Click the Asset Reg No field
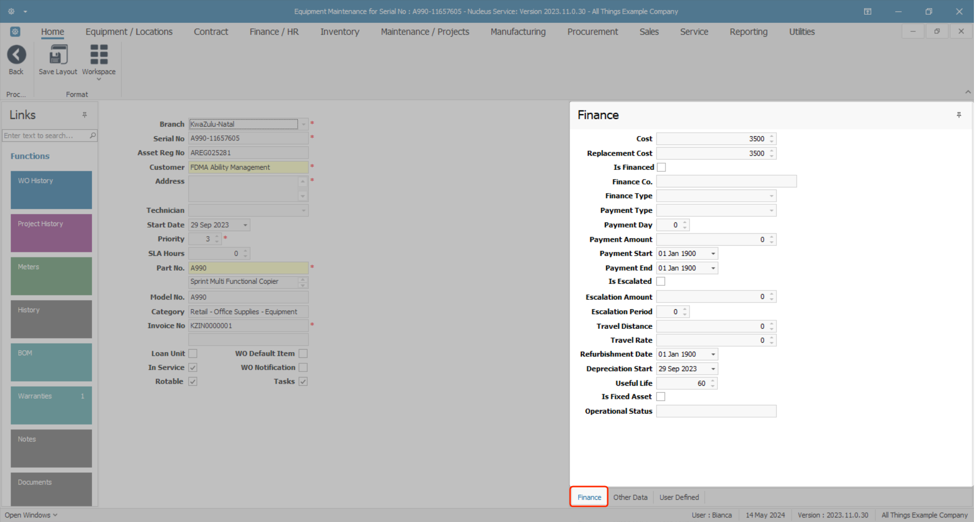This screenshot has height=522, width=980. (249, 153)
